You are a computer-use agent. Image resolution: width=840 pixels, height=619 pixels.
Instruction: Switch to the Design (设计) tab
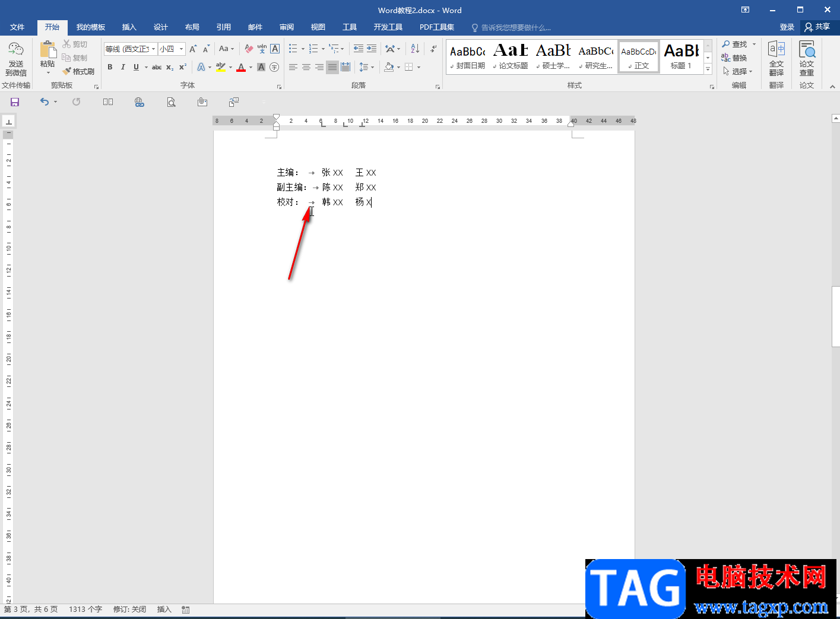160,27
